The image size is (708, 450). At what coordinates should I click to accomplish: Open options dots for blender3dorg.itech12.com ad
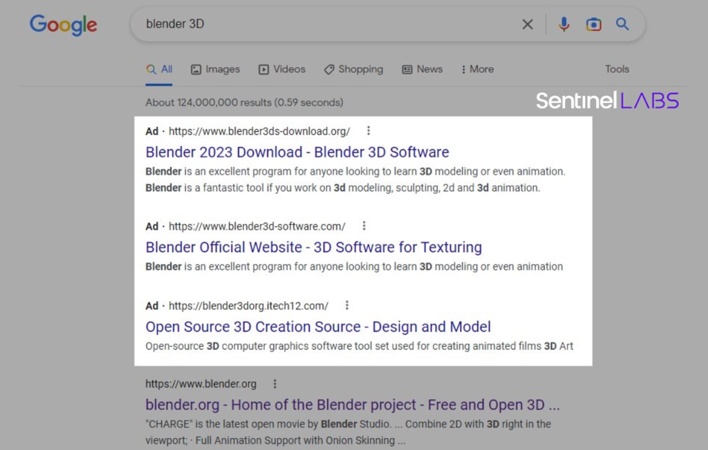point(347,305)
